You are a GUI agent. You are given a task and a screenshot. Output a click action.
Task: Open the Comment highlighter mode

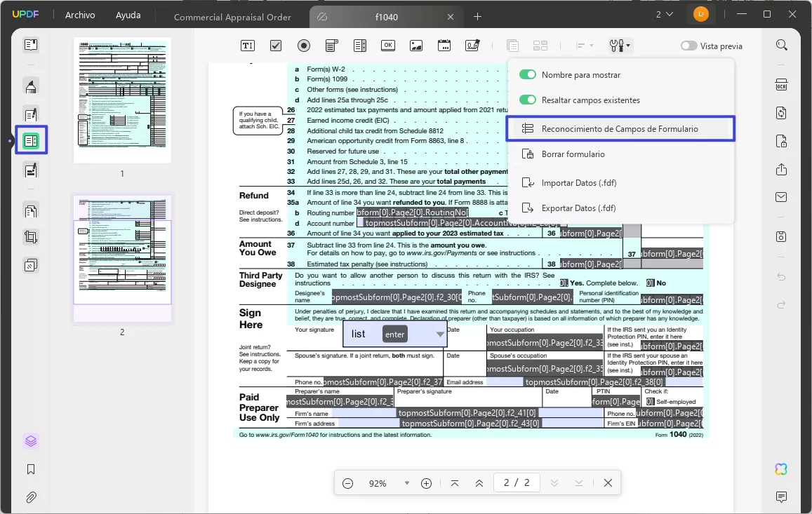pyautogui.click(x=31, y=86)
